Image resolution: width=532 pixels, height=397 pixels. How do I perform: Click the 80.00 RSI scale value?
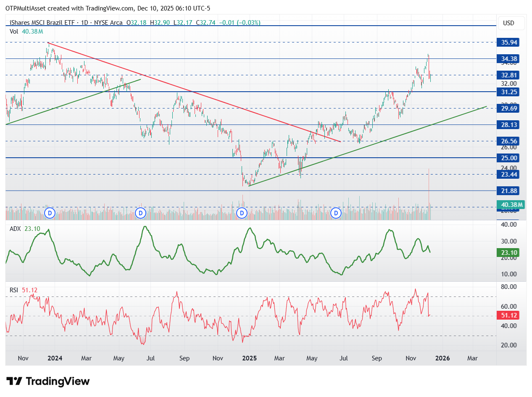point(509,287)
